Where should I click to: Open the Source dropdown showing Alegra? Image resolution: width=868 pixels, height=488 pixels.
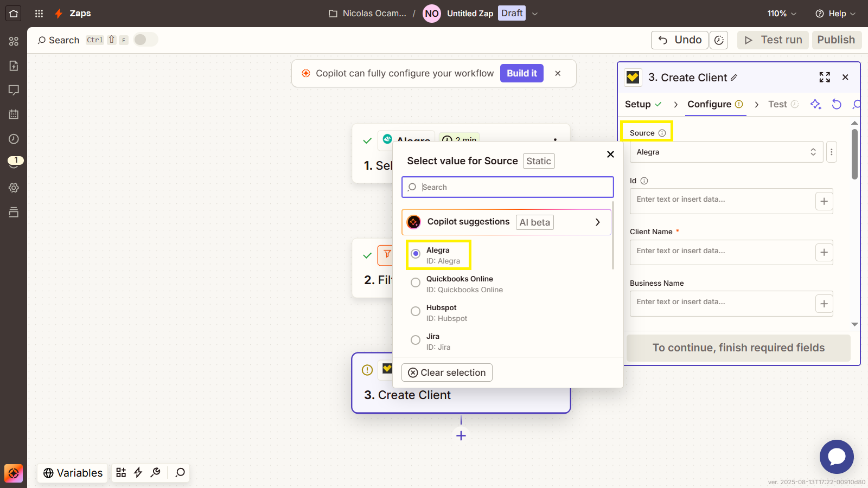pyautogui.click(x=726, y=152)
